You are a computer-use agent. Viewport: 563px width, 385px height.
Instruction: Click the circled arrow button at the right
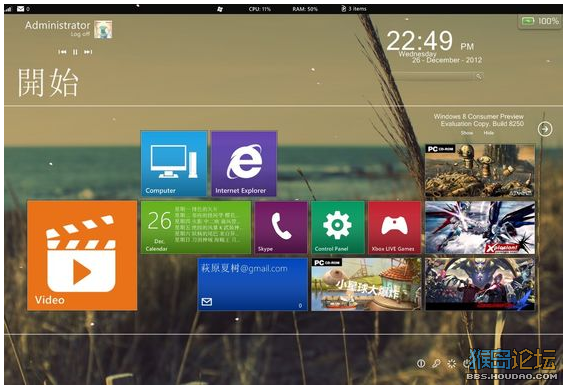pos(545,129)
